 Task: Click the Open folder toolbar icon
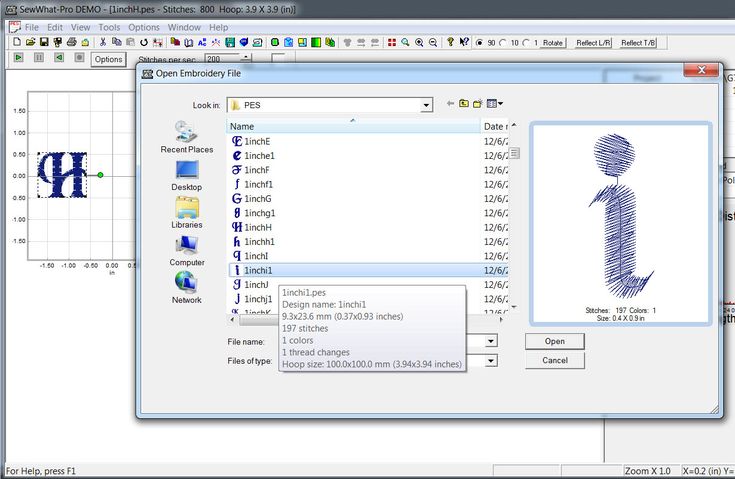[x=30, y=42]
